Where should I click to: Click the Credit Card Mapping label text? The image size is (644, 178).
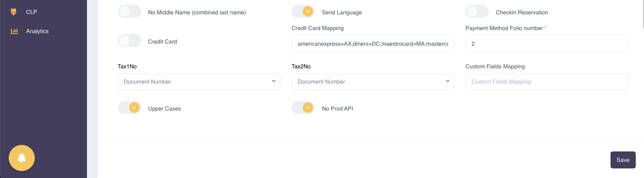[317, 28]
